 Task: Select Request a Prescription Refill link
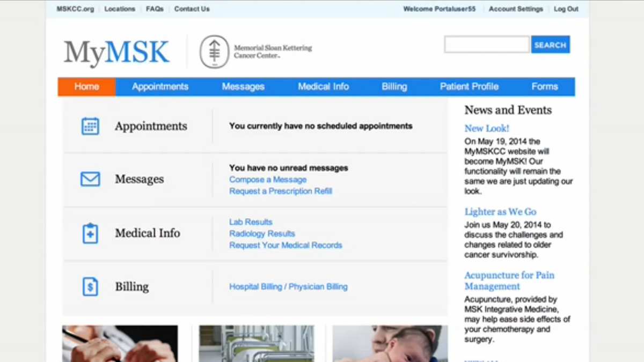[x=281, y=191]
